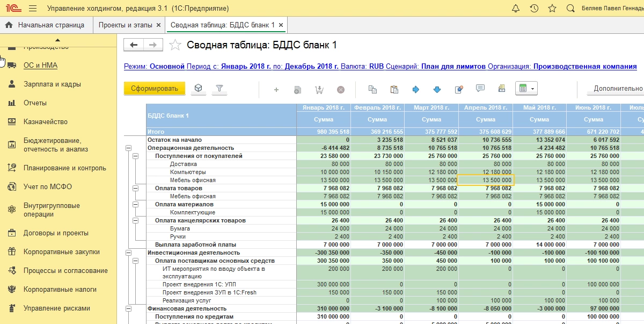Click the blue down arrow icon

click(437, 89)
